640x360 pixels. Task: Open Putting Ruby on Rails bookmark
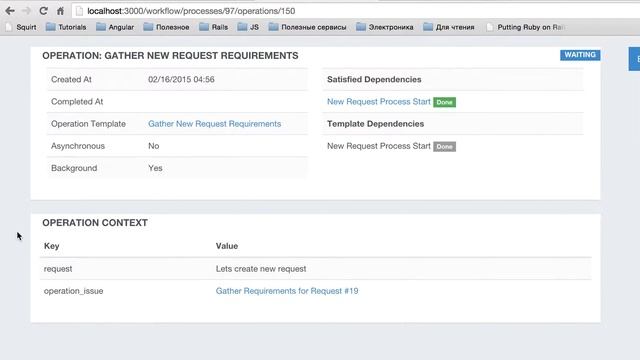[x=526, y=27]
